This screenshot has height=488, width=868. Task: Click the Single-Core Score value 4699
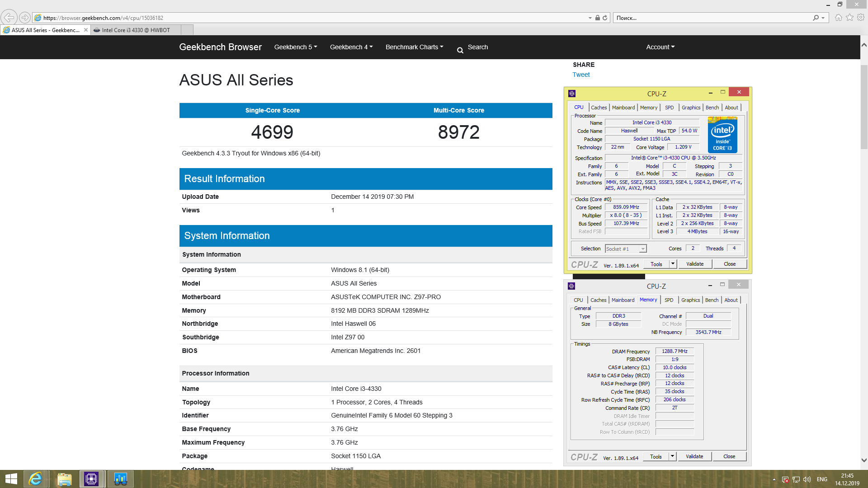pyautogui.click(x=272, y=132)
